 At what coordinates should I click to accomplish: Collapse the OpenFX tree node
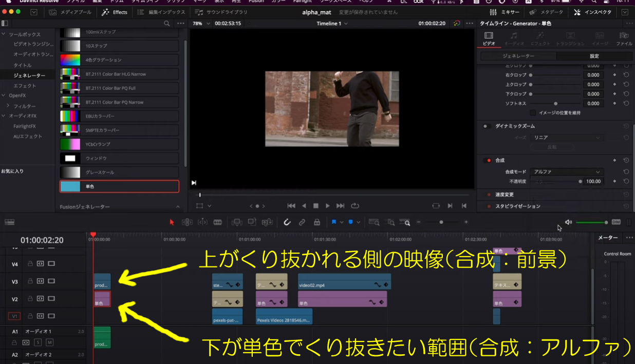point(4,95)
